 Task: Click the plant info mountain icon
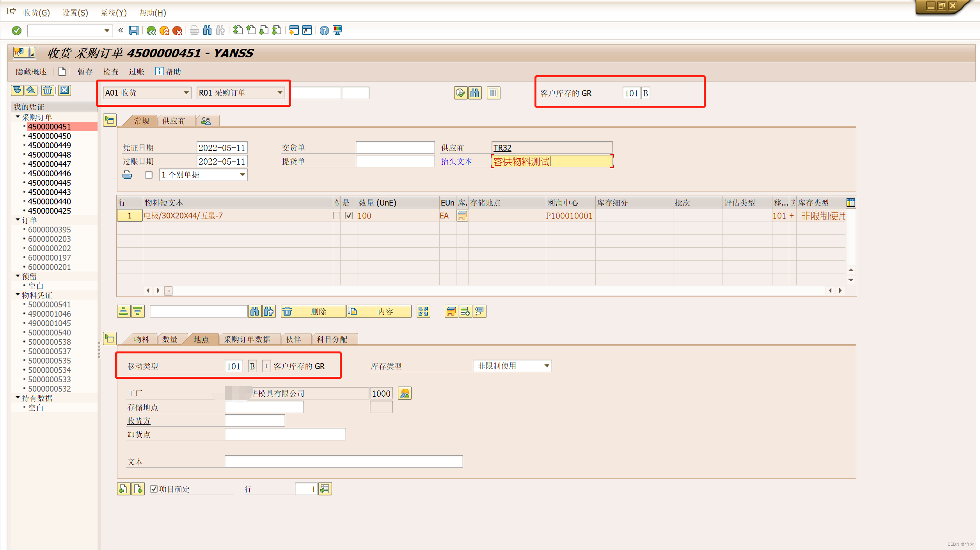point(405,393)
